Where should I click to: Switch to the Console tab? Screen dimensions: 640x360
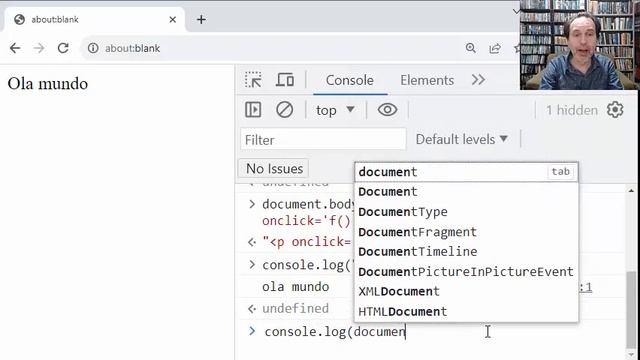coord(350,80)
